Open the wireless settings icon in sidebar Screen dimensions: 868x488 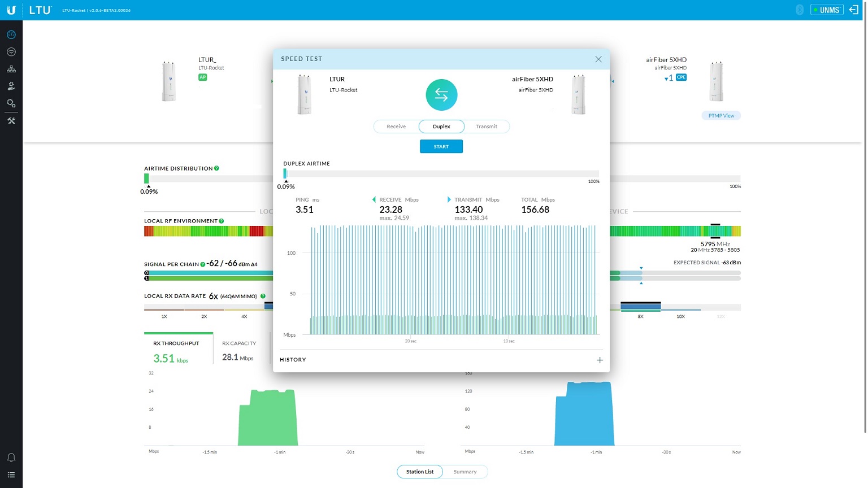[x=11, y=52]
